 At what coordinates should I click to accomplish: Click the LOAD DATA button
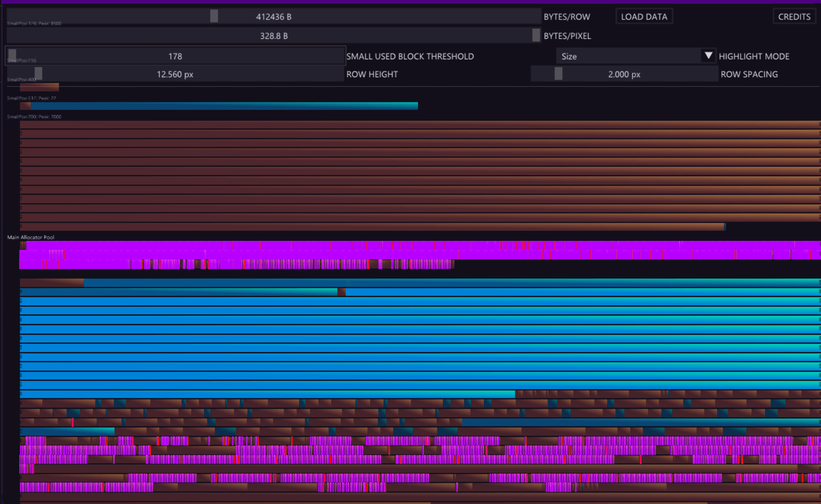point(644,16)
